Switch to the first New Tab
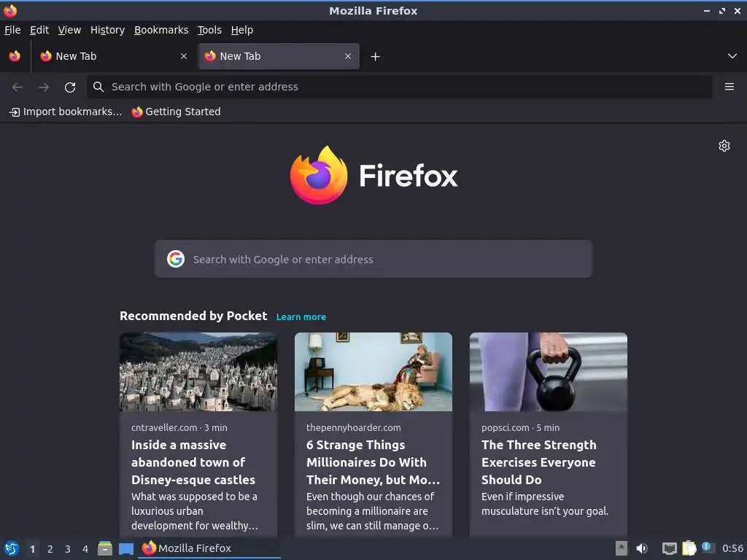747x560 pixels. coord(114,56)
